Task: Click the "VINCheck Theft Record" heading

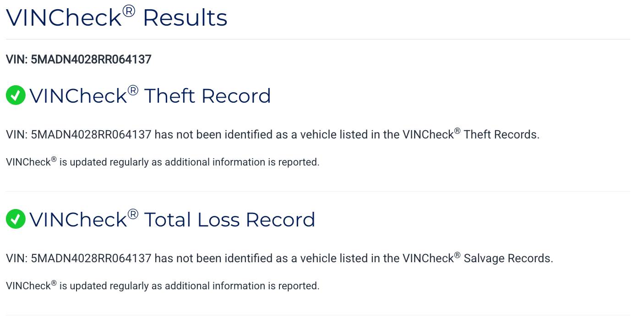Action: [x=150, y=96]
